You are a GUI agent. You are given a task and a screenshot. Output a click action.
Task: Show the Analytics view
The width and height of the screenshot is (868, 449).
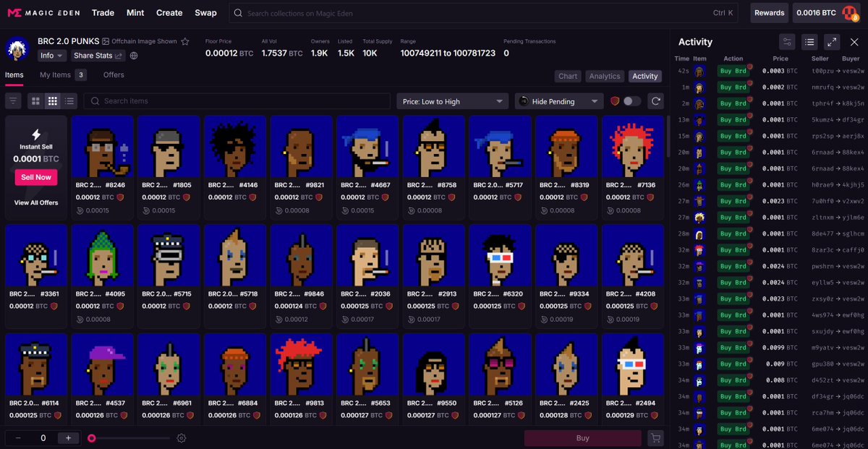(x=605, y=76)
